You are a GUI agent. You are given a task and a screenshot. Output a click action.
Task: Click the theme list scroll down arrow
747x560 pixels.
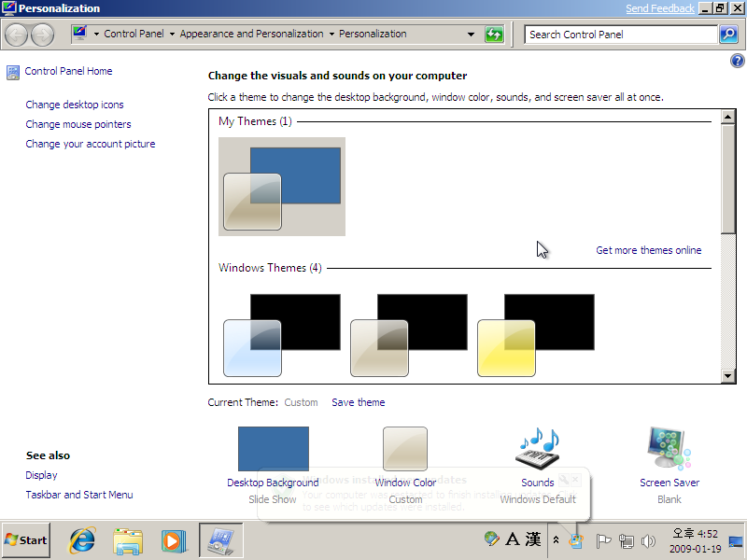[x=728, y=376]
